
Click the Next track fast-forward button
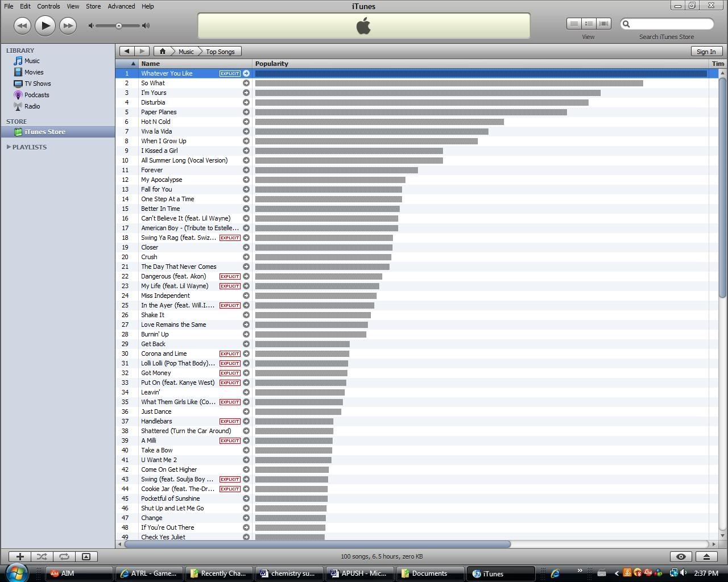coord(68,26)
